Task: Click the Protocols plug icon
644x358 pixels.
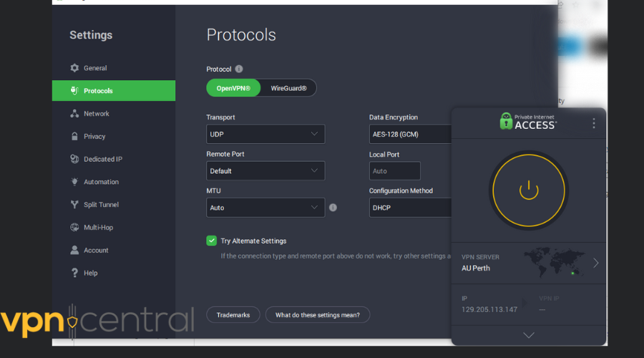Action: click(74, 91)
